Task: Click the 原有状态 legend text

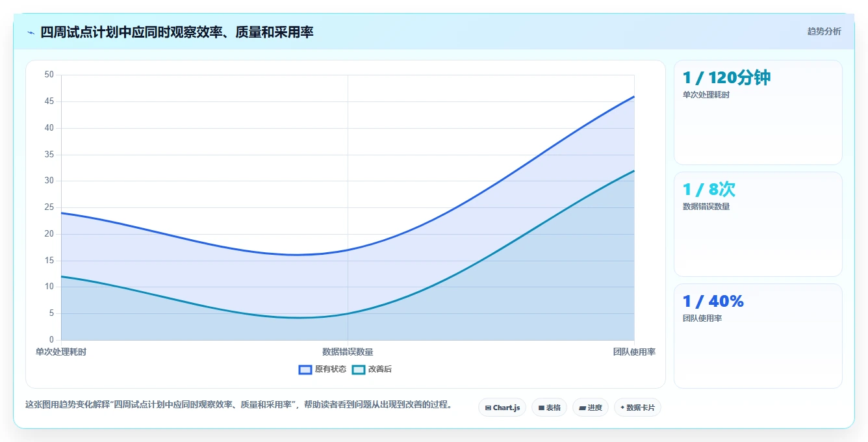Action: tap(331, 369)
